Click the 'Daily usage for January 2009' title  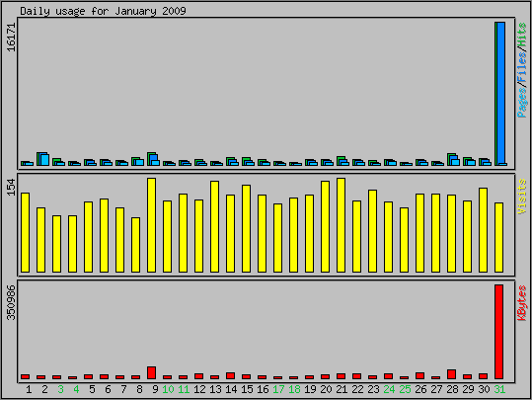(103, 11)
